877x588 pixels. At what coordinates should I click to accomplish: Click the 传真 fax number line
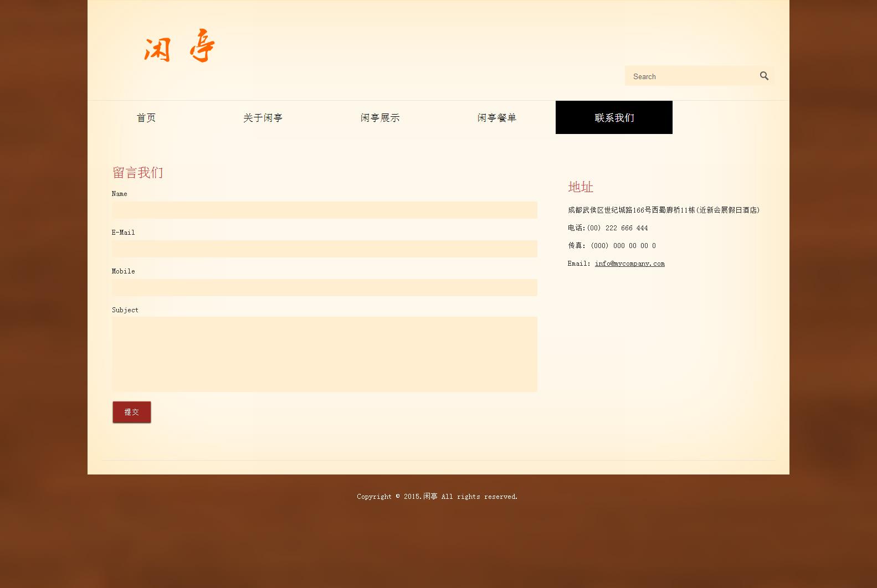[612, 246]
